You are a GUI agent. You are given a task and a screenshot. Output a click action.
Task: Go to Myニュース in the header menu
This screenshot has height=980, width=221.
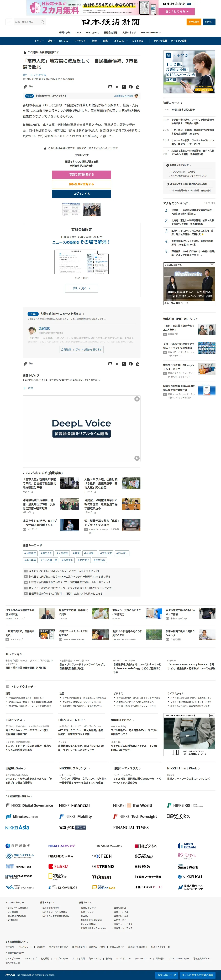(92, 33)
